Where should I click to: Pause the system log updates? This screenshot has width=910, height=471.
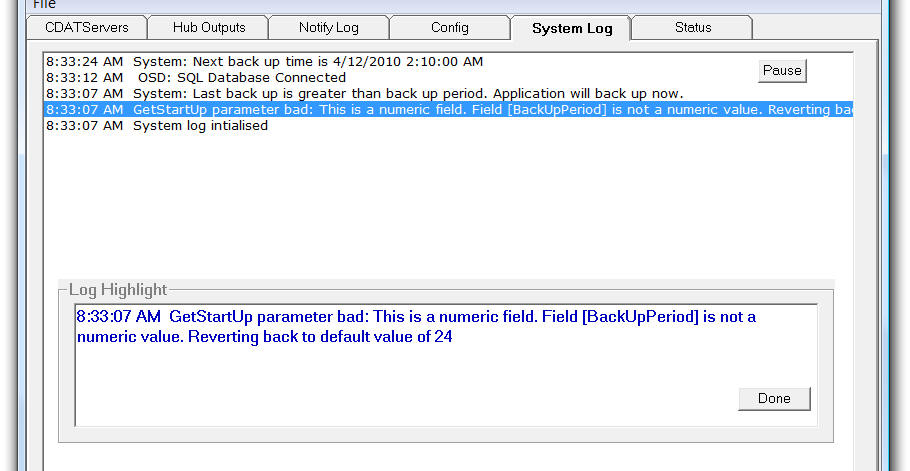pos(782,71)
